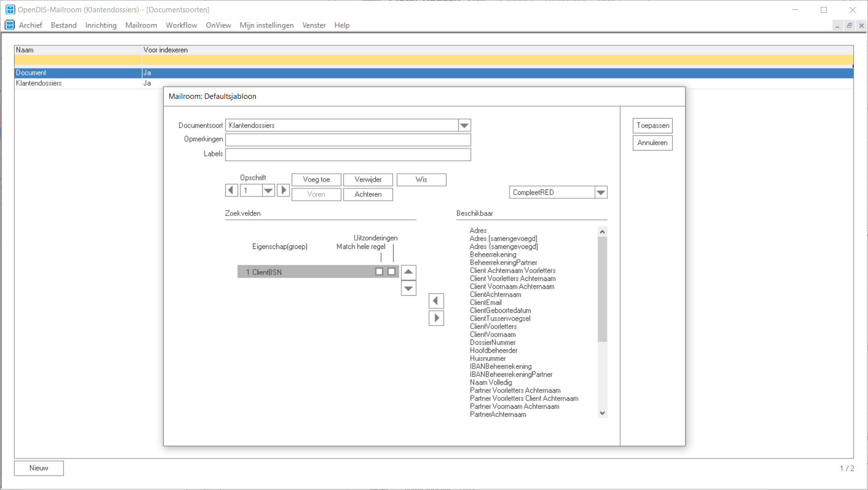Viewport: 868px width, 490px height.
Task: Open the Mijn instellingen menu
Action: pyautogui.click(x=267, y=25)
